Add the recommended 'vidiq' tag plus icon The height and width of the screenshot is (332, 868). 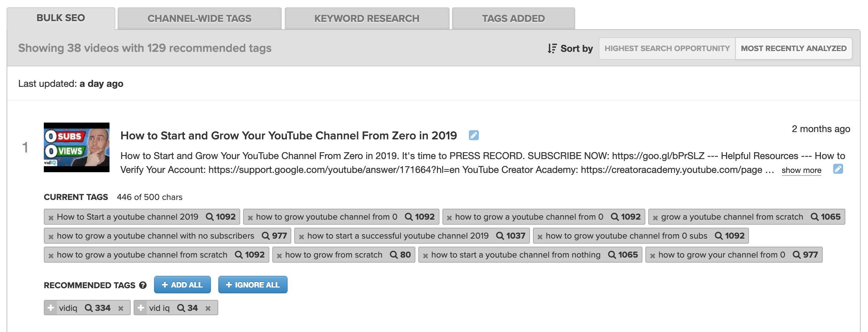[51, 308]
